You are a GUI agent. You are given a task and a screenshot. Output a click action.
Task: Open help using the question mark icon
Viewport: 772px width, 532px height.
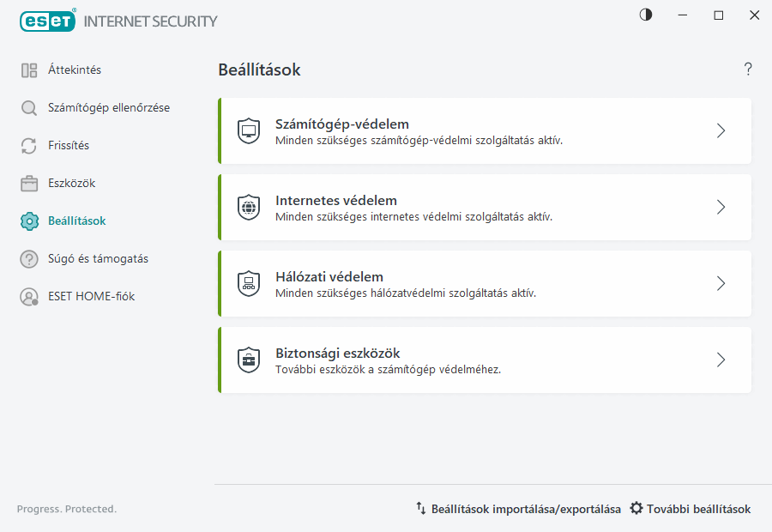point(747,70)
